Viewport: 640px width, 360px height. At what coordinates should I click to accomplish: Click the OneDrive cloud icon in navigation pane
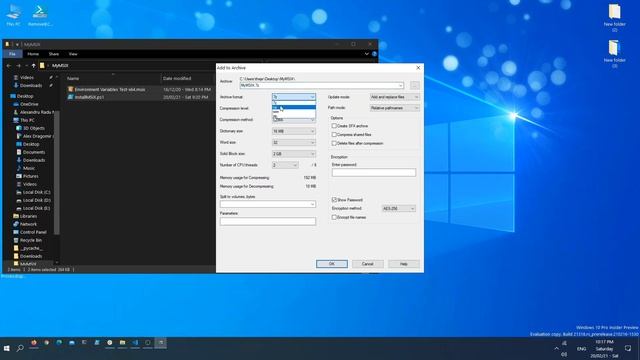(x=16, y=104)
